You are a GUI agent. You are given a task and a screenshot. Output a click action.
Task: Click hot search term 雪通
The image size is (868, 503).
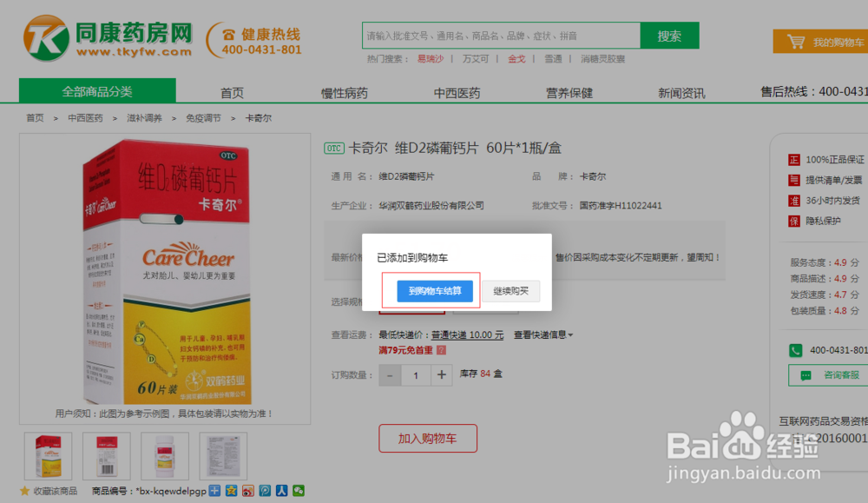[x=553, y=59]
